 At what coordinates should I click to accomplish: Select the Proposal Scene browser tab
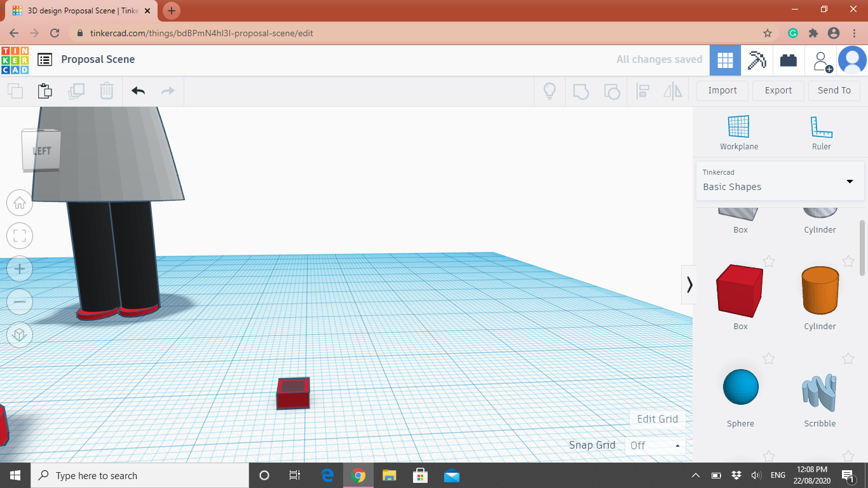coord(83,11)
